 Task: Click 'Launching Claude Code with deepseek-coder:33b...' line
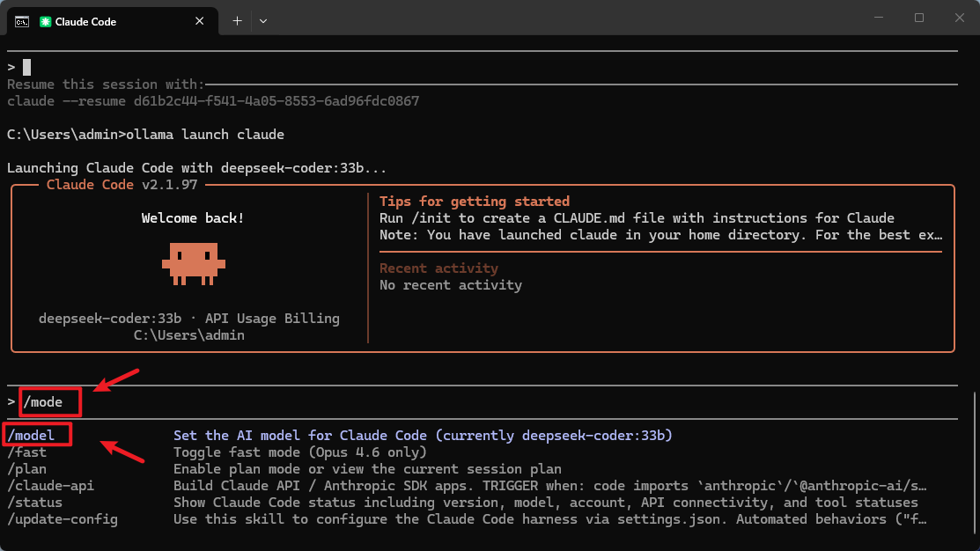click(x=197, y=169)
